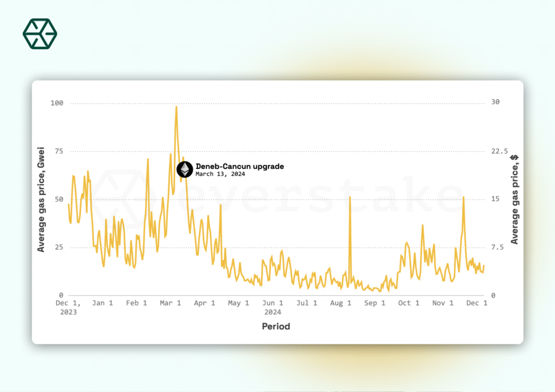The image size is (555, 392).
Task: Click the 'Nov 1' x-axis label
Action: tap(442, 303)
